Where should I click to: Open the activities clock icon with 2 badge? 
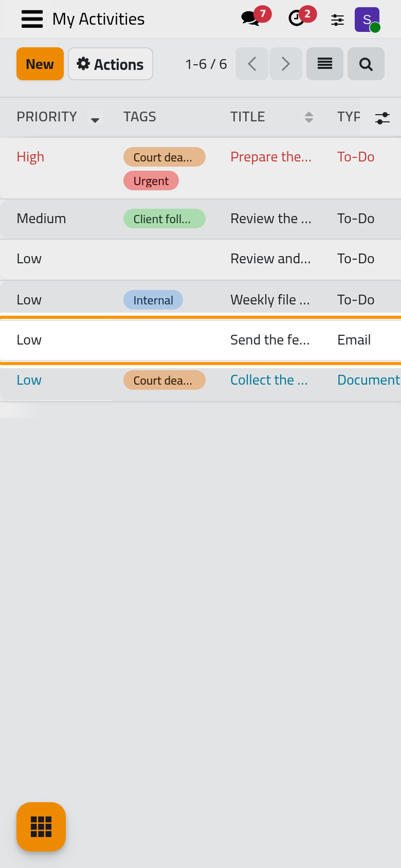point(301,17)
